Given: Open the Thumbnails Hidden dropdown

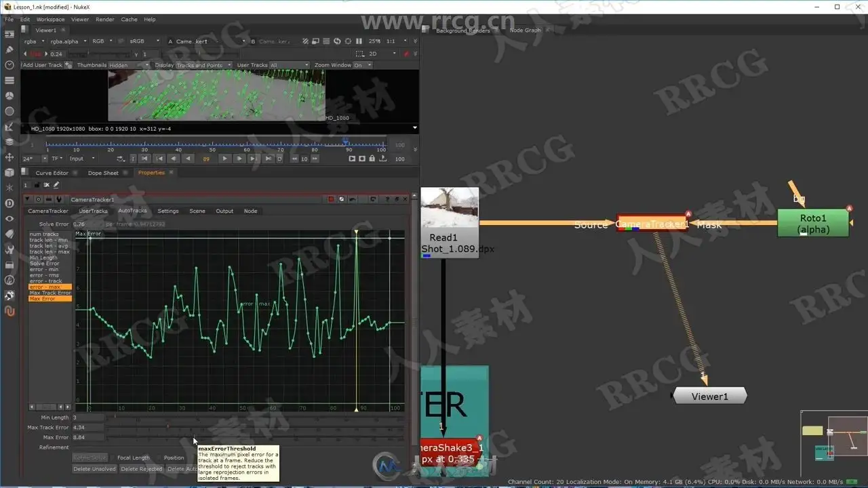Looking at the screenshot, I should [131, 65].
